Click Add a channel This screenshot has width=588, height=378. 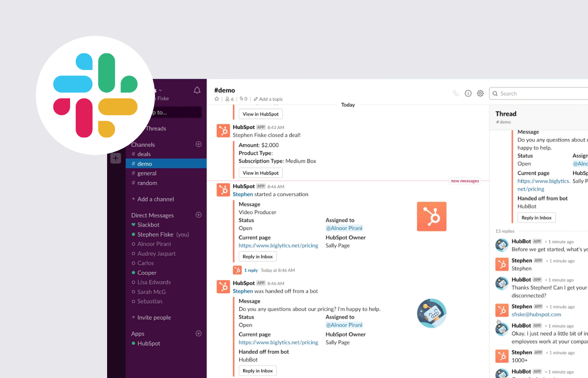[x=152, y=199]
